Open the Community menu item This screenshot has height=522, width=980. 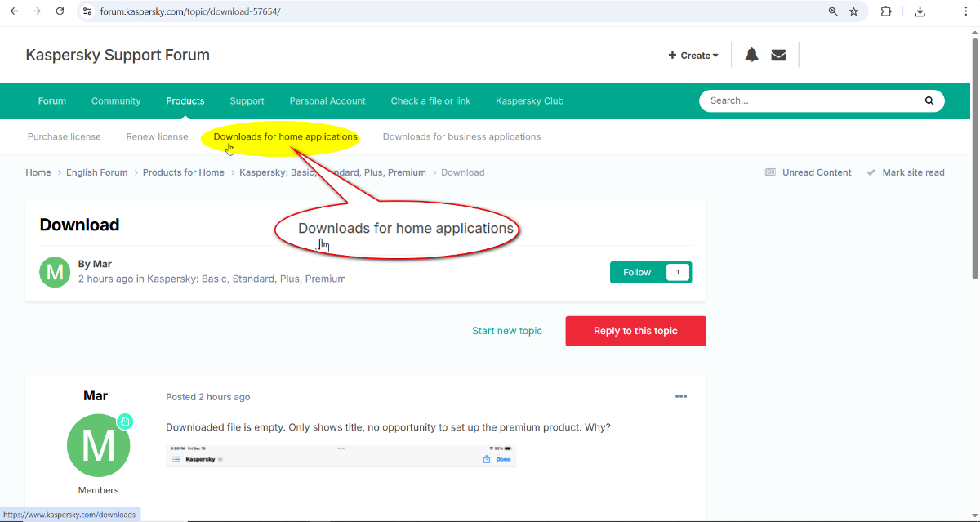point(116,100)
